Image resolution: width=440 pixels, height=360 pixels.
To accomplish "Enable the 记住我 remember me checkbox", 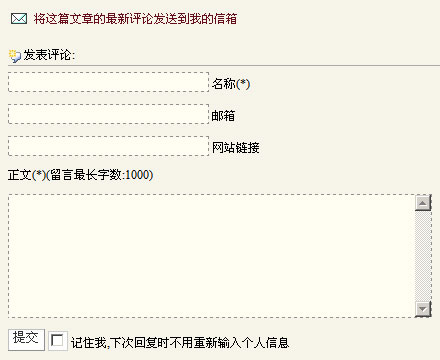I will point(58,341).
